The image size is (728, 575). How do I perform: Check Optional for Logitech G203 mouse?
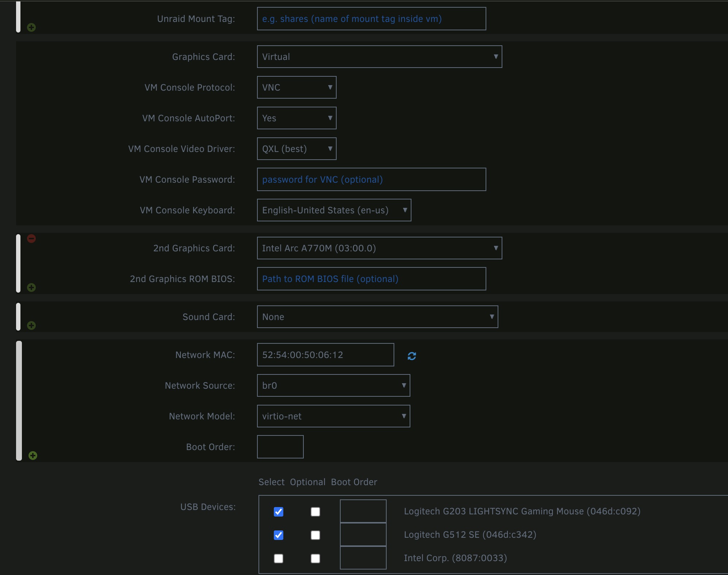315,512
